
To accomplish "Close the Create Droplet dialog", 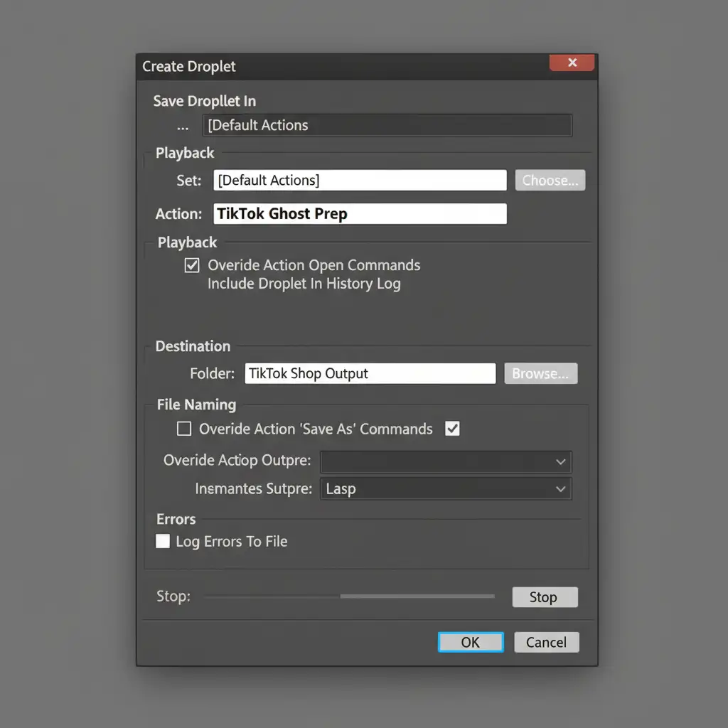I will (x=572, y=63).
